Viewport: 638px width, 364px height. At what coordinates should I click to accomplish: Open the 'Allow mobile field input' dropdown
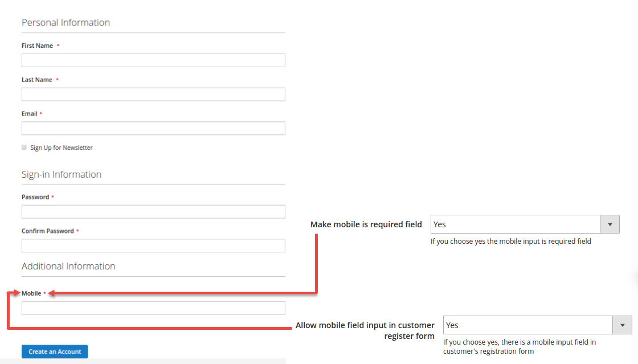528,325
